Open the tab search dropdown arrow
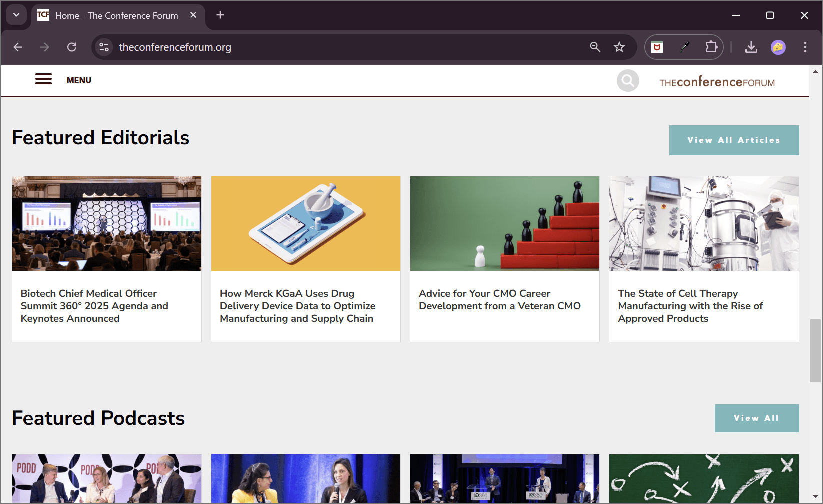This screenshot has width=823, height=504. [16, 15]
